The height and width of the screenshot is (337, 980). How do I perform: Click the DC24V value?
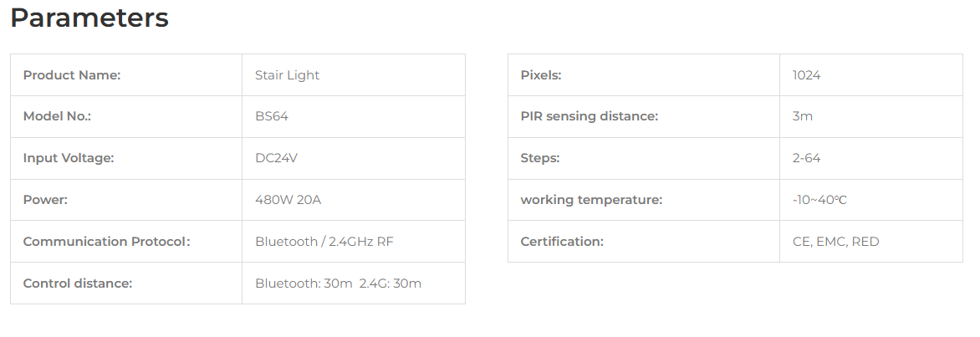[x=276, y=158]
